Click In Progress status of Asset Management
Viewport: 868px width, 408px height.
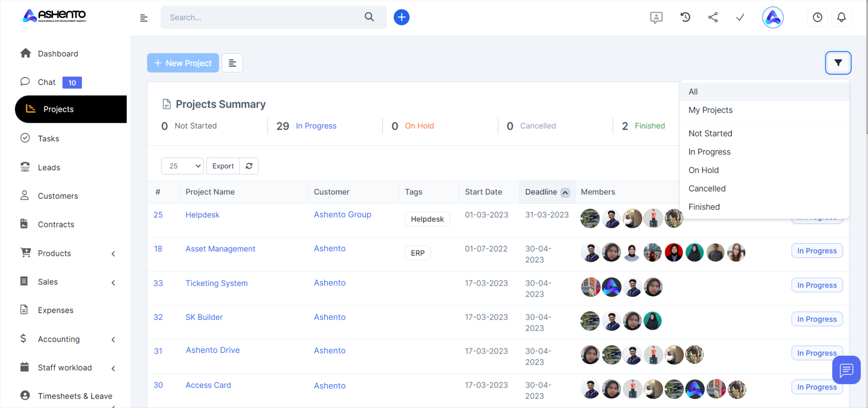(817, 251)
